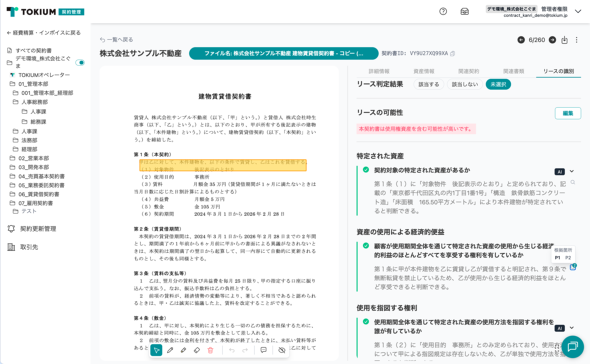Switch to the リースの識別 tab
This screenshot has height=364, width=590.
(x=558, y=71)
